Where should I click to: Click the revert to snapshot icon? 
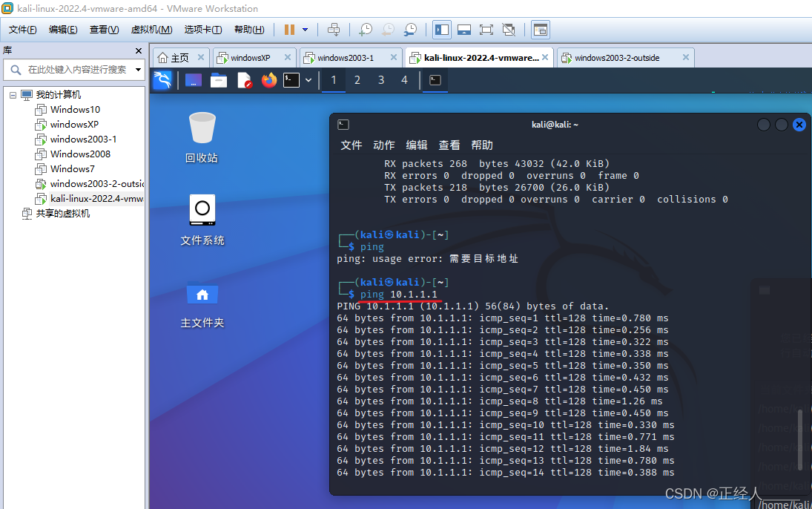point(388,30)
